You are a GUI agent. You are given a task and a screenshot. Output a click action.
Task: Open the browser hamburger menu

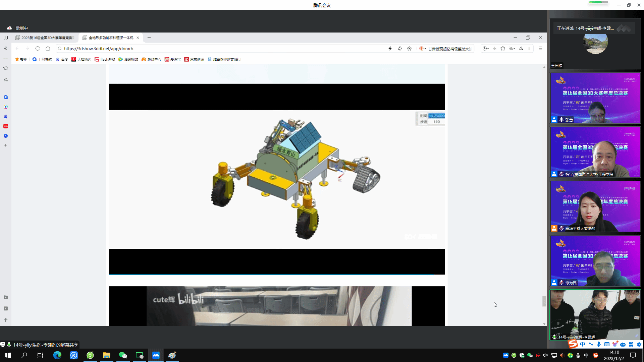pyautogui.click(x=540, y=49)
